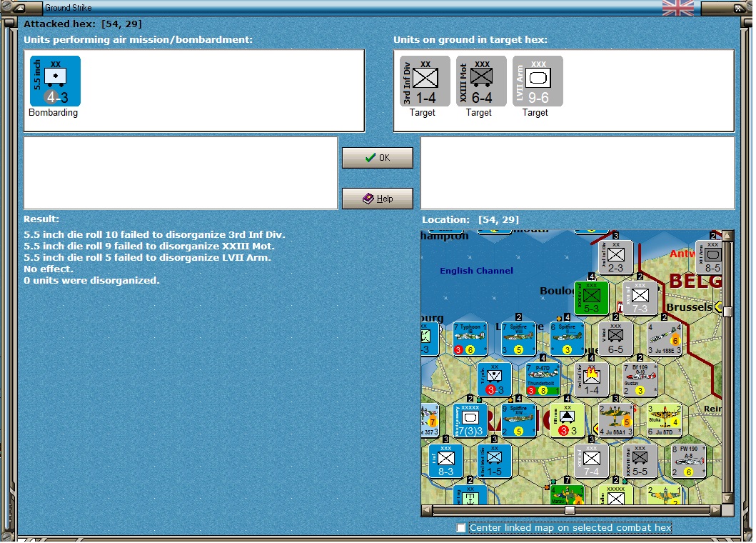Click the British flag icon in title bar

pyautogui.click(x=678, y=8)
